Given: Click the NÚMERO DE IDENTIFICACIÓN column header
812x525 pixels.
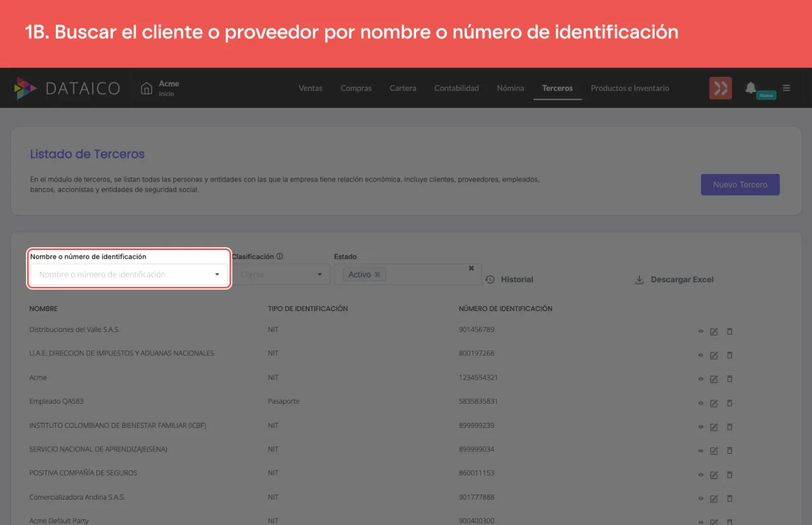Looking at the screenshot, I should pyautogui.click(x=506, y=309).
